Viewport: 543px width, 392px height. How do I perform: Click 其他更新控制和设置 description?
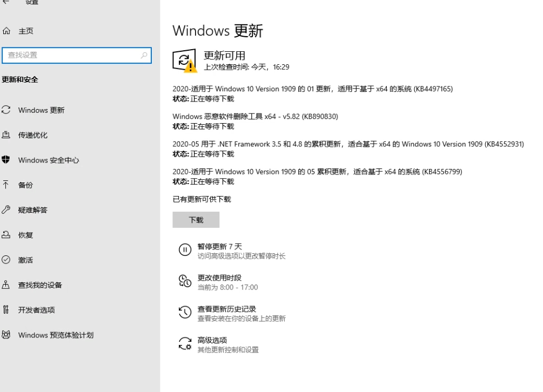(228, 350)
